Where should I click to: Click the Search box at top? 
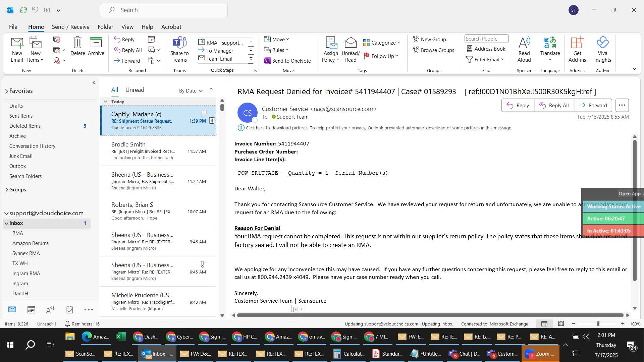click(x=164, y=10)
